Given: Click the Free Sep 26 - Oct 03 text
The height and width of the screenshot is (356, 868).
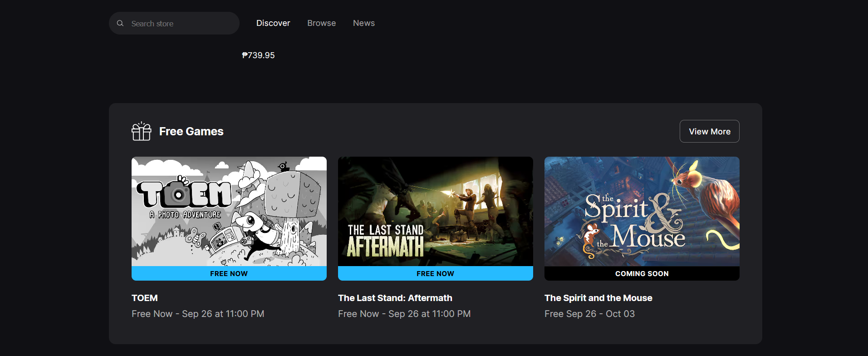Looking at the screenshot, I should [x=589, y=314].
